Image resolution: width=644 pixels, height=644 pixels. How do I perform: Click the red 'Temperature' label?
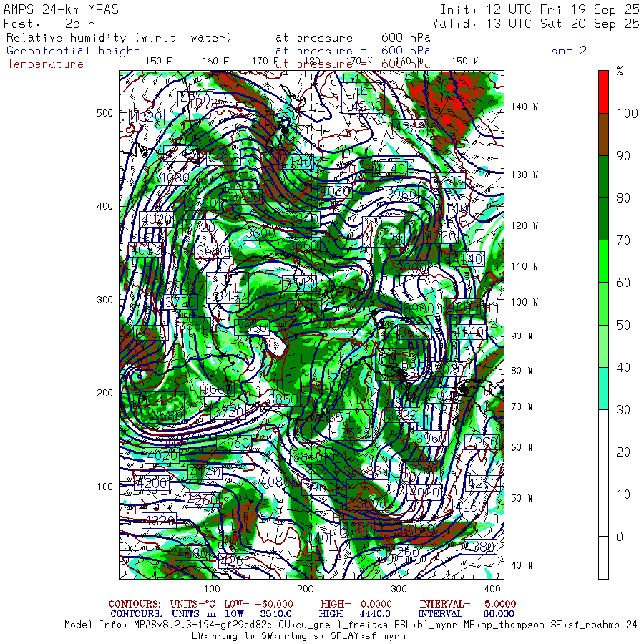tap(45, 64)
